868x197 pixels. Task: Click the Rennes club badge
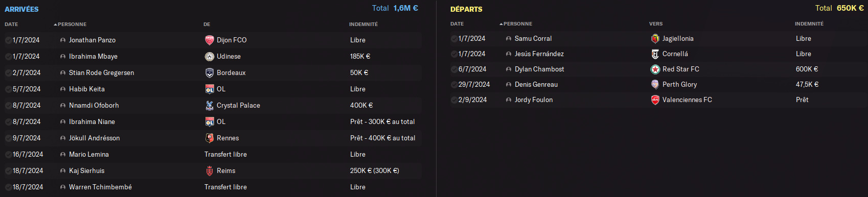pyautogui.click(x=209, y=138)
